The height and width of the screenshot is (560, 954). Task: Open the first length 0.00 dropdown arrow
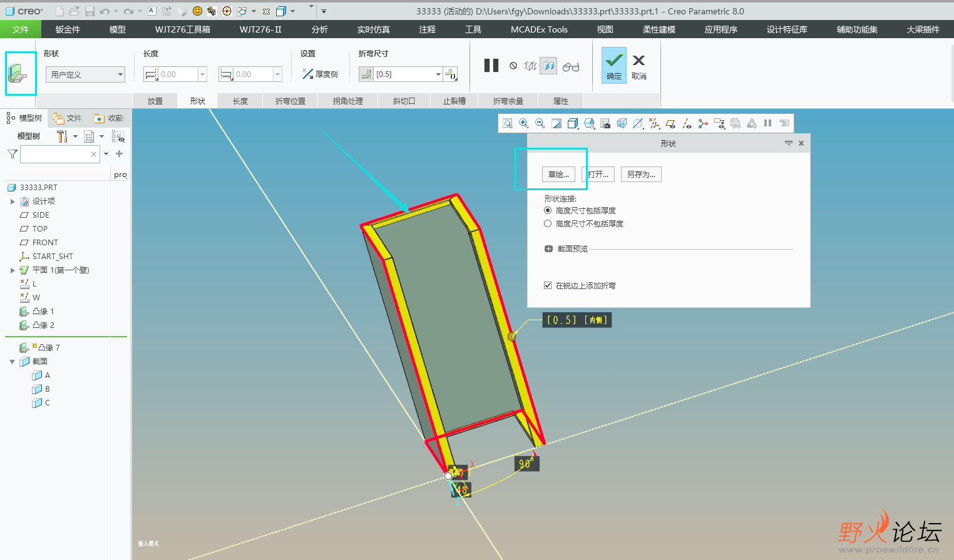pos(202,74)
